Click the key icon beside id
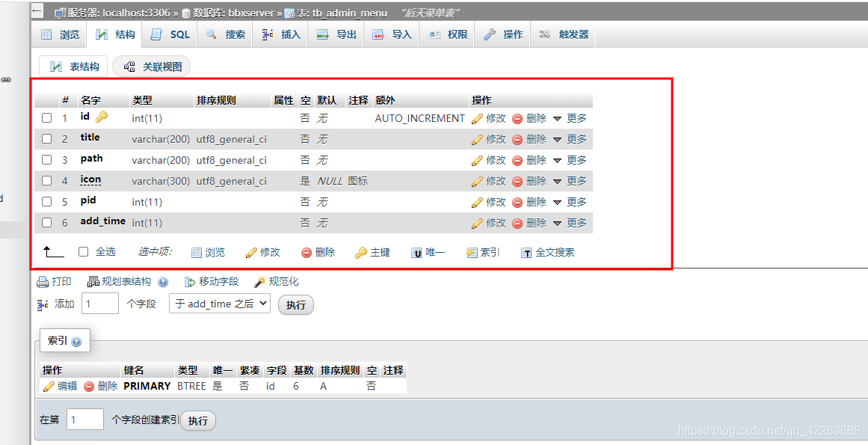Viewport: 868px width, 445px height. tap(101, 117)
